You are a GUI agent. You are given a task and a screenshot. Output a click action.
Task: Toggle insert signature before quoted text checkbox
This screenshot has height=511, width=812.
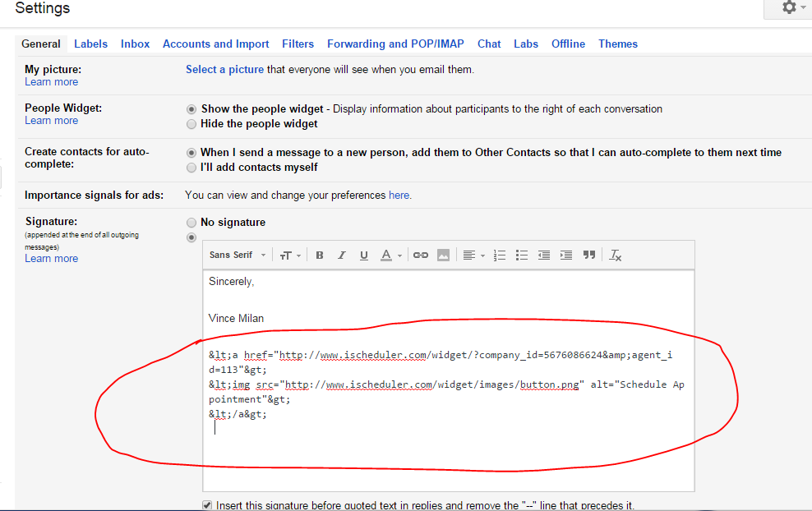(x=207, y=505)
